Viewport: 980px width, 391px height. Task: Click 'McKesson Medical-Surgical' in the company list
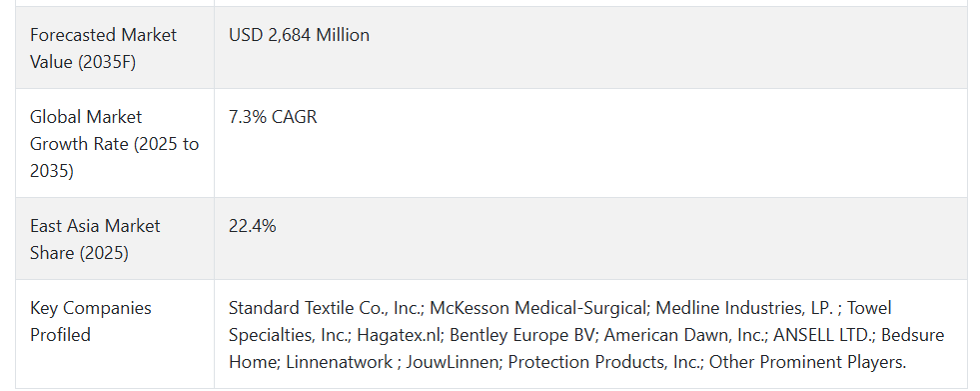point(538,308)
